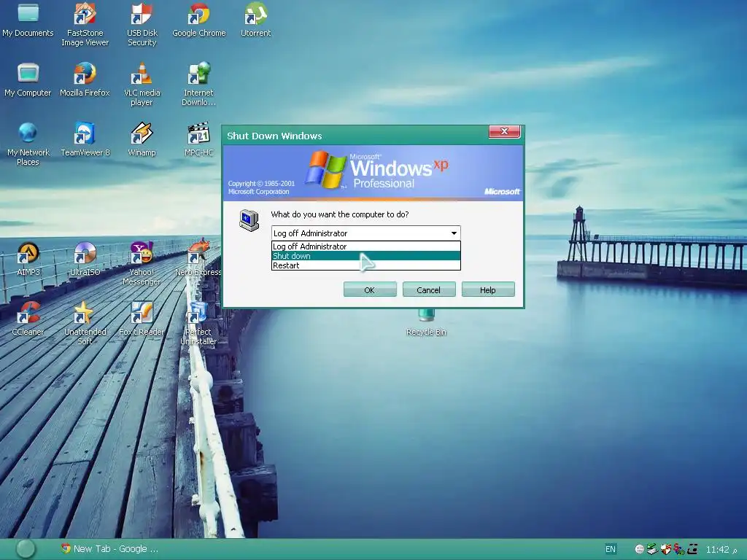The image size is (747, 560).
Task: Close the Shut Down Windows dialog
Action: click(504, 131)
